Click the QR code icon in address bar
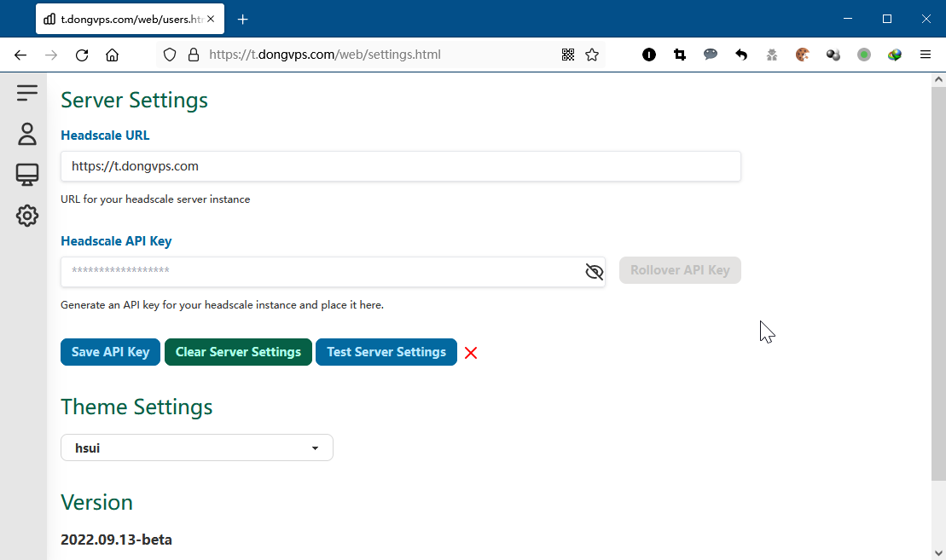 tap(568, 55)
